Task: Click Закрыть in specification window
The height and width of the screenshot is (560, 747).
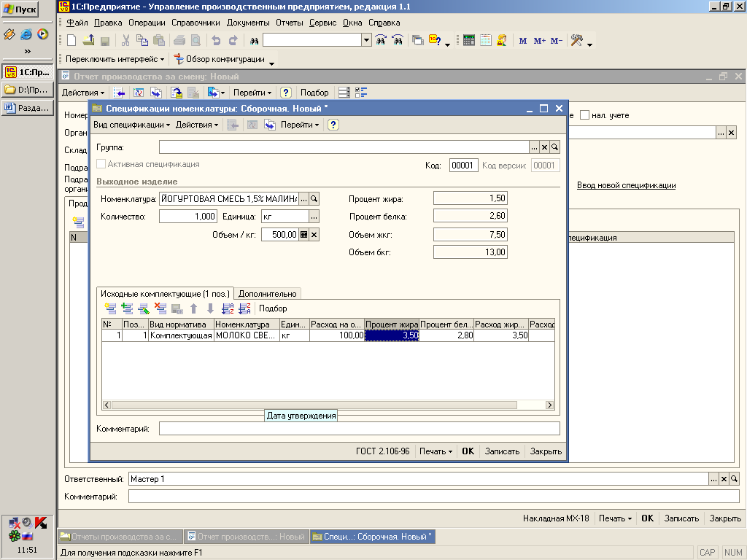Action: click(546, 451)
